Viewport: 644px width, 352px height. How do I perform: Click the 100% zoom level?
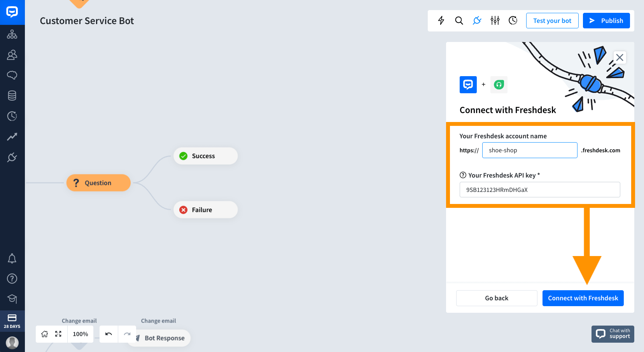[80, 334]
